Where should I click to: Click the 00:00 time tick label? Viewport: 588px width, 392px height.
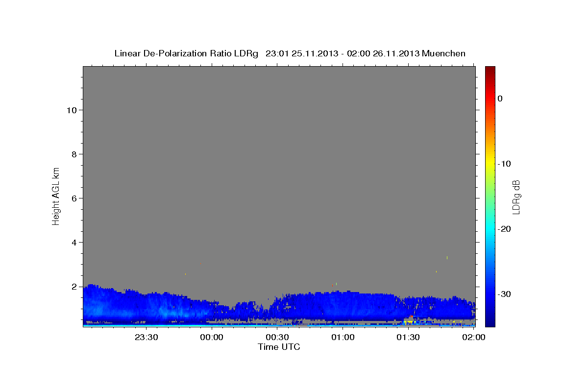(x=212, y=338)
